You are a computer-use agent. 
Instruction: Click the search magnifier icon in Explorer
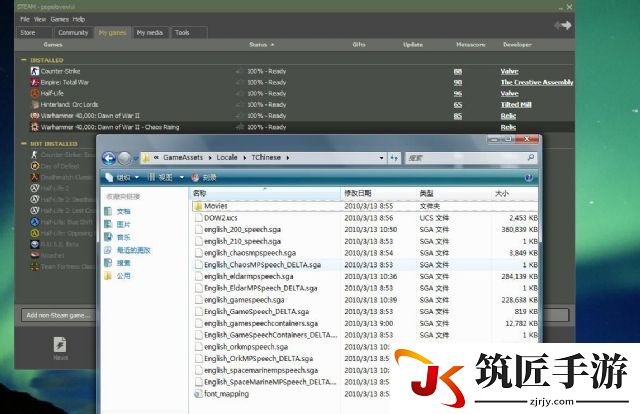click(531, 157)
